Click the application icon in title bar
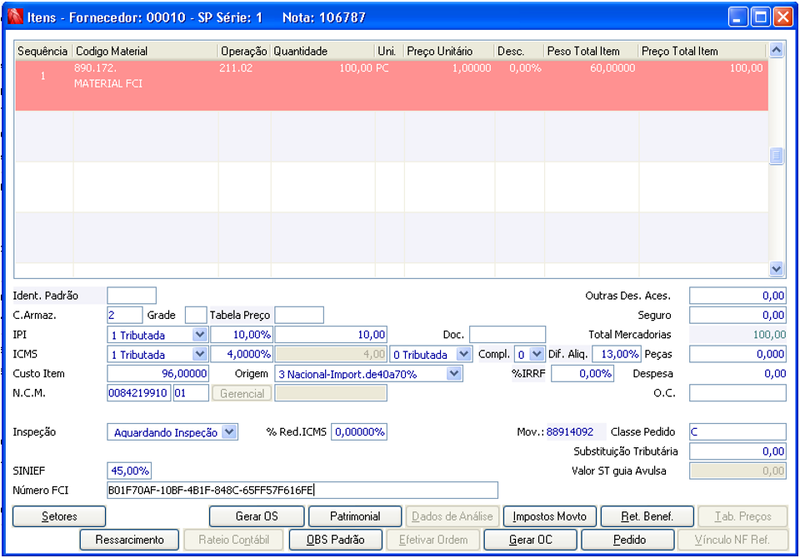Viewport: 800px width, 558px height. click(x=15, y=17)
